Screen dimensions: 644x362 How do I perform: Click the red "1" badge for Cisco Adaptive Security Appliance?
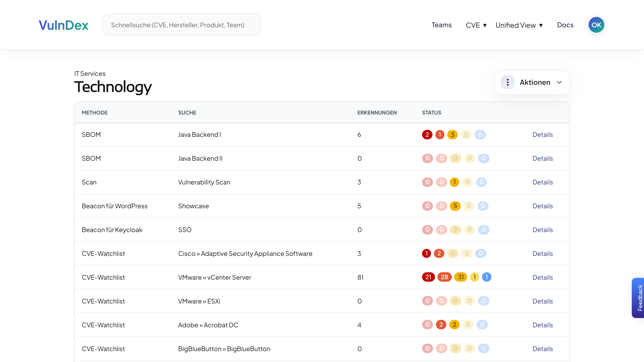point(426,253)
